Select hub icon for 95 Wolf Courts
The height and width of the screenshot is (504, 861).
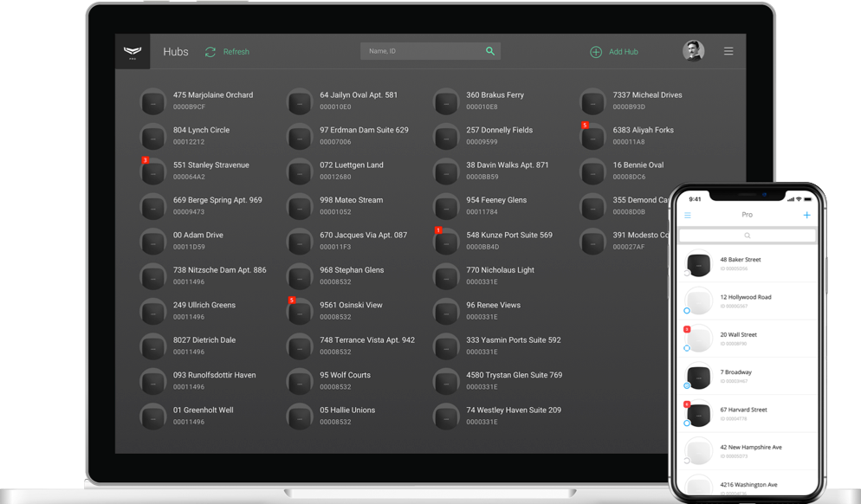(299, 382)
